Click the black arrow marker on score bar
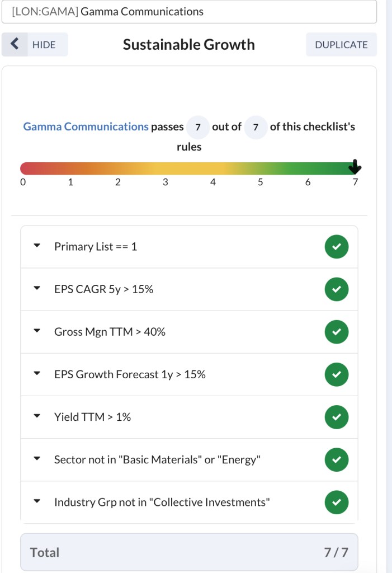 (x=355, y=167)
